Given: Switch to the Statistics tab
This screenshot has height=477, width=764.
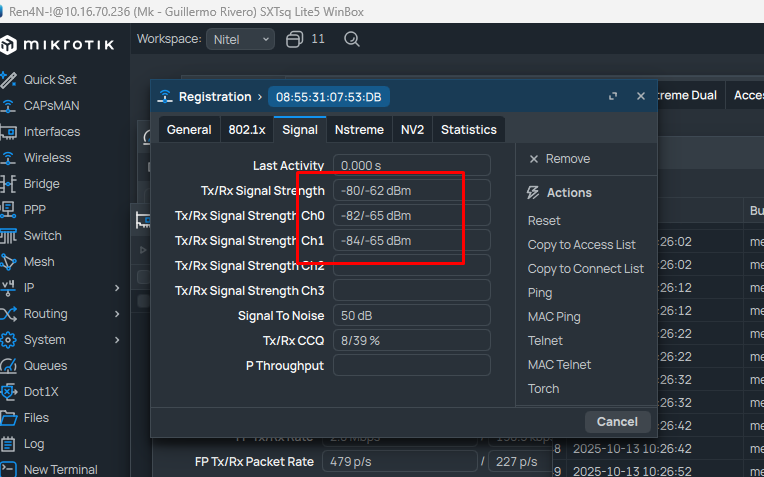Looking at the screenshot, I should coord(468,130).
